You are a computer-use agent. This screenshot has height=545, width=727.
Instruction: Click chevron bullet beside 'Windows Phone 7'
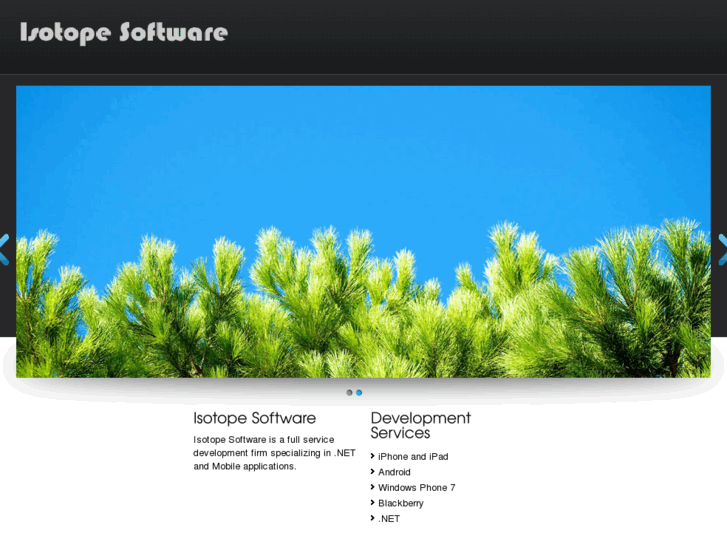[372, 487]
